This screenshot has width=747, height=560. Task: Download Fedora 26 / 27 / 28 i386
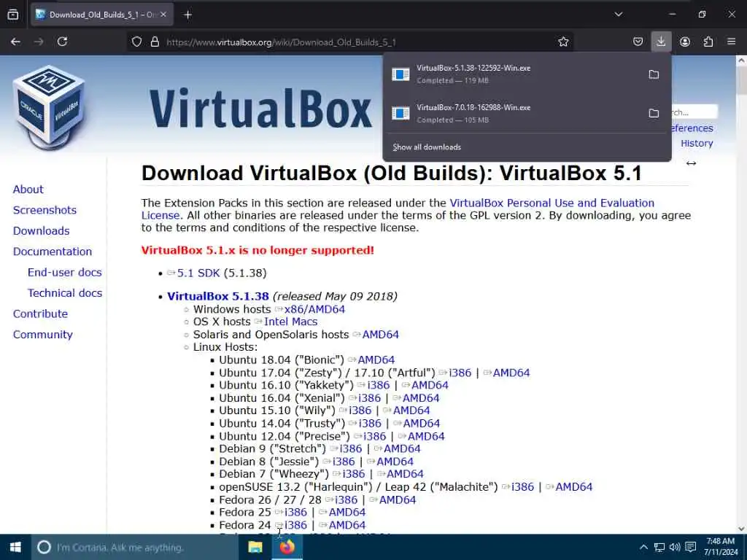[346, 499]
